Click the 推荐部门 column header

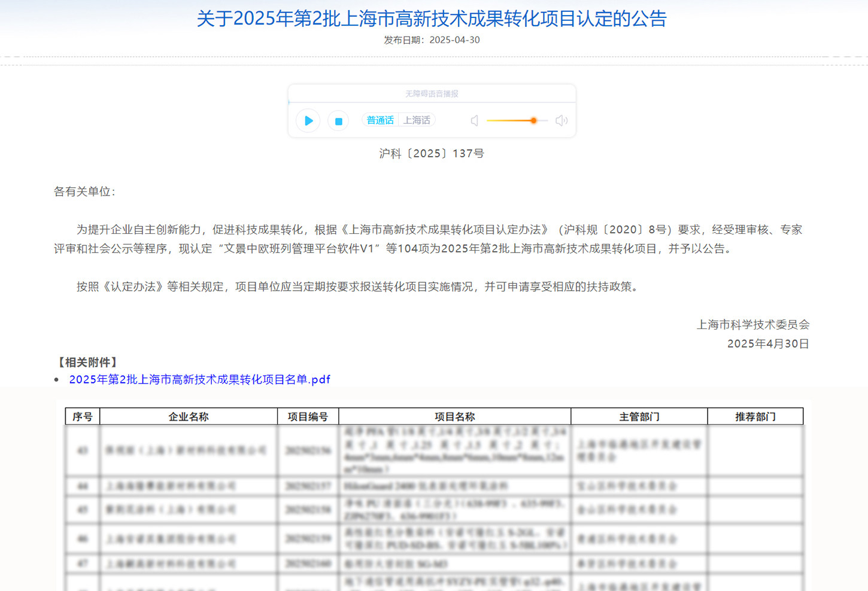755,416
